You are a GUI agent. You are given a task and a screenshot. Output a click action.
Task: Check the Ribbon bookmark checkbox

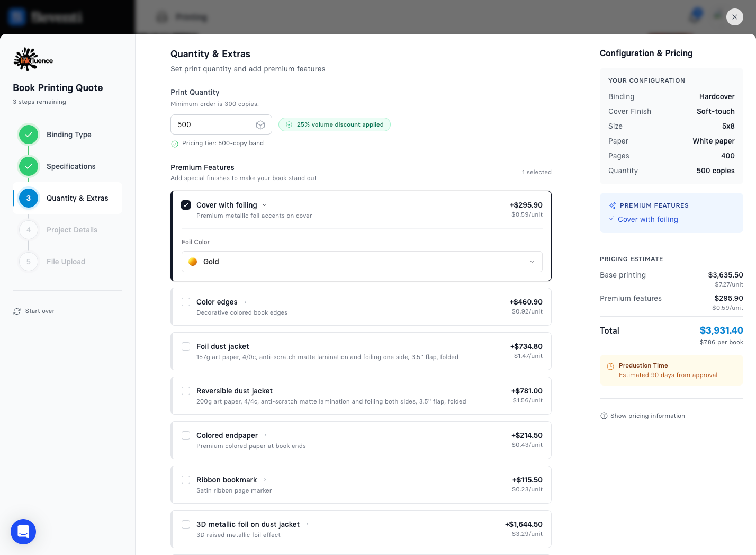coord(186,480)
